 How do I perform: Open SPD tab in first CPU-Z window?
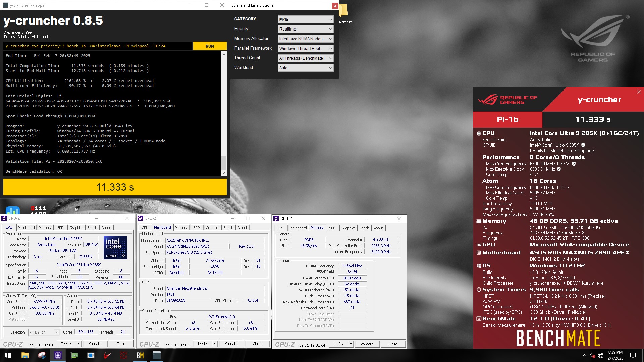tap(60, 228)
